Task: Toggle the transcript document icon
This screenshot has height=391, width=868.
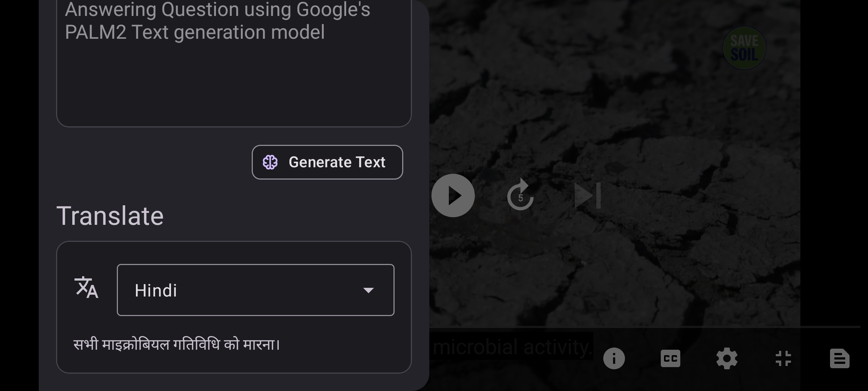Action: pos(839,358)
